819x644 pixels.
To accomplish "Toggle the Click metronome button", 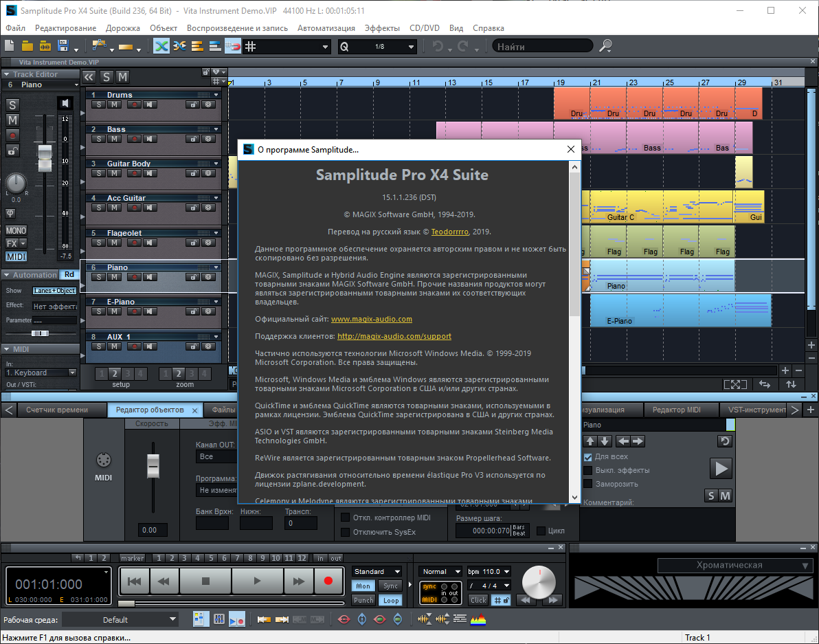I will pos(478,600).
